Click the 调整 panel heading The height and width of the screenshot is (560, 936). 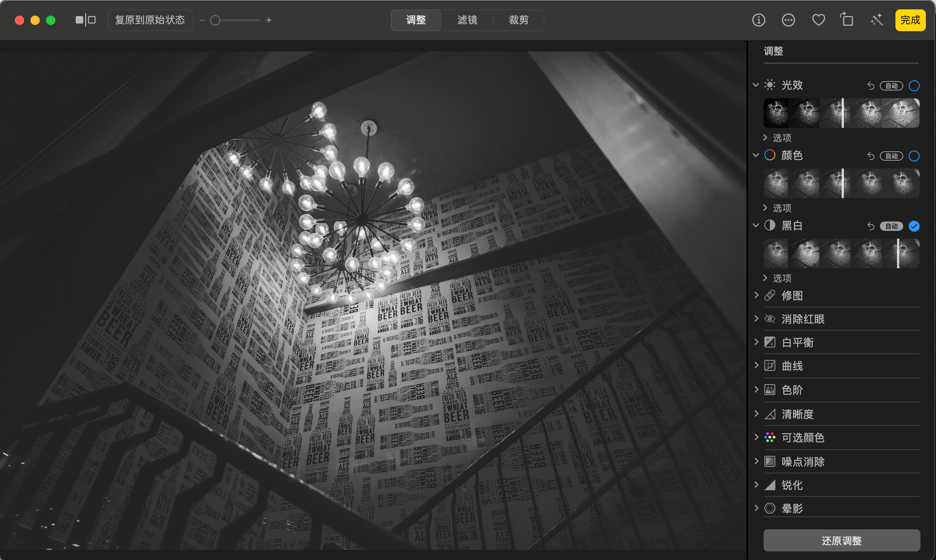pyautogui.click(x=773, y=51)
